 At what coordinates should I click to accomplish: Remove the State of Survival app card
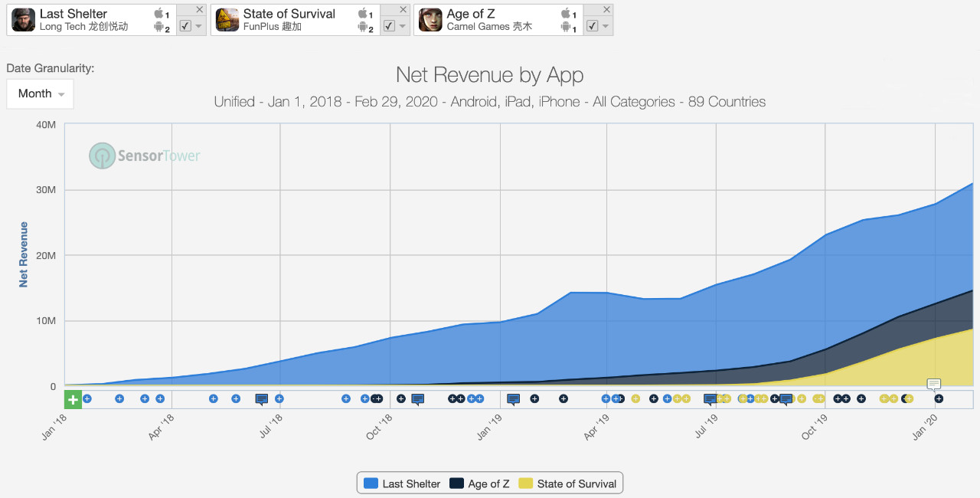(x=403, y=9)
